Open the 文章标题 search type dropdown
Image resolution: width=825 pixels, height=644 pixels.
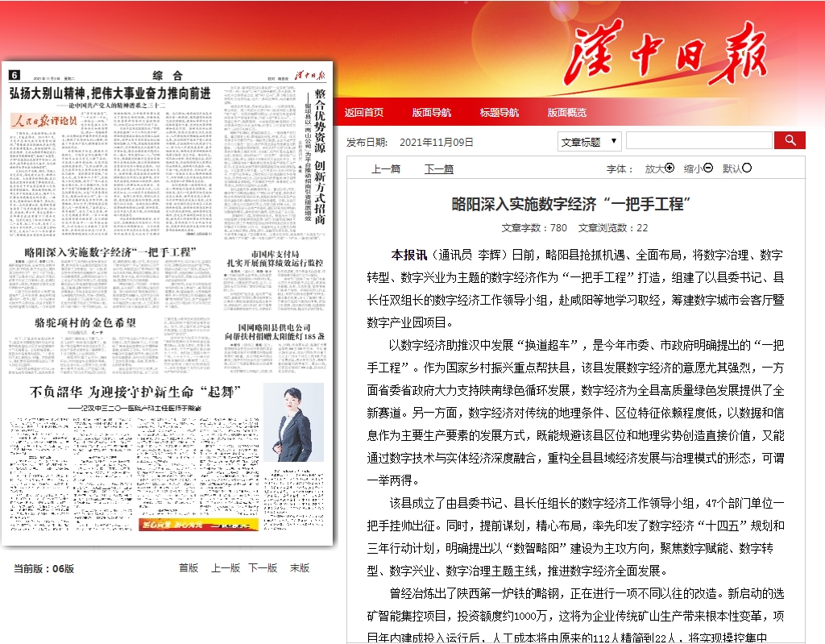(589, 142)
